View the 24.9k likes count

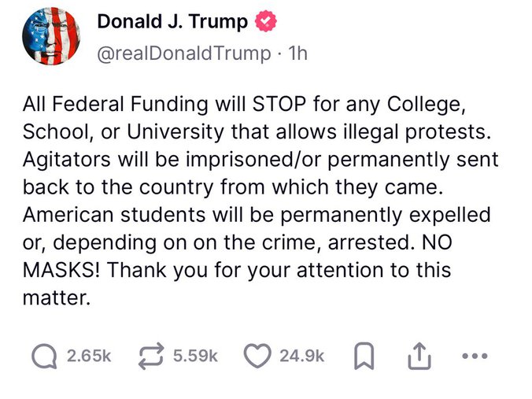click(302, 356)
